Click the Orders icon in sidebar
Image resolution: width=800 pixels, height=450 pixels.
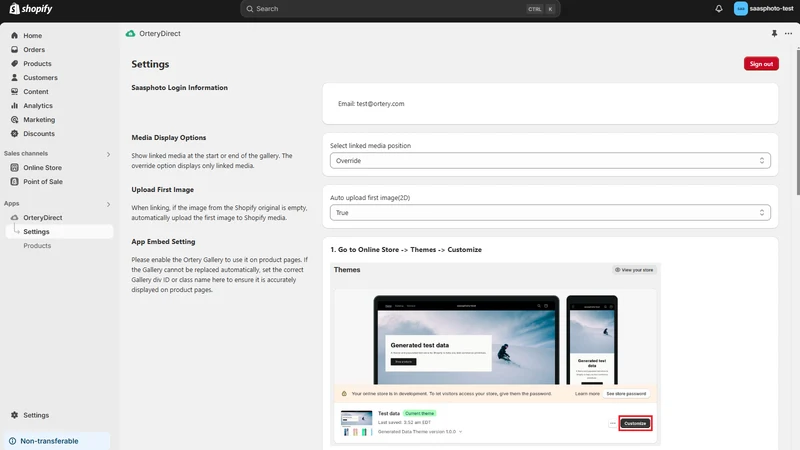[14, 49]
